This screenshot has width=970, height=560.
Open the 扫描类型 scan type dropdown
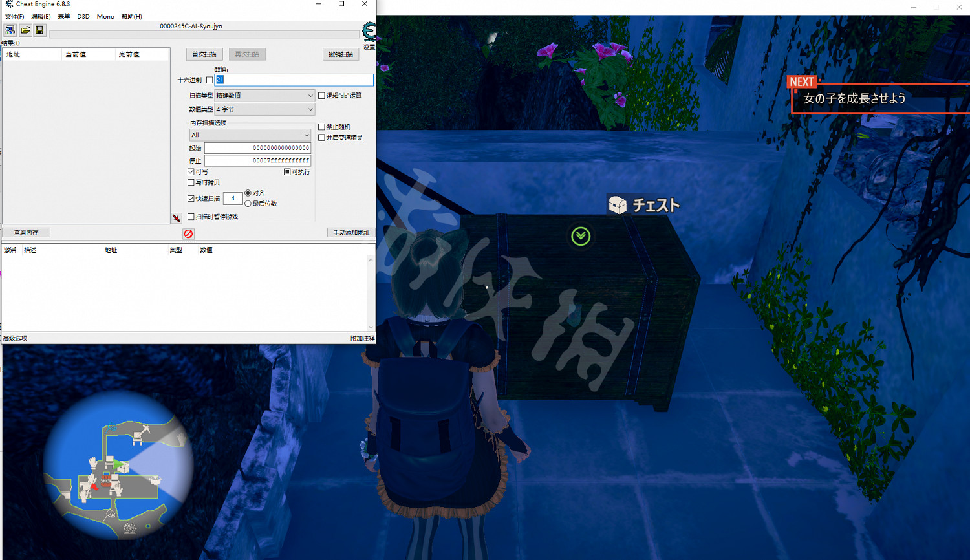point(264,96)
